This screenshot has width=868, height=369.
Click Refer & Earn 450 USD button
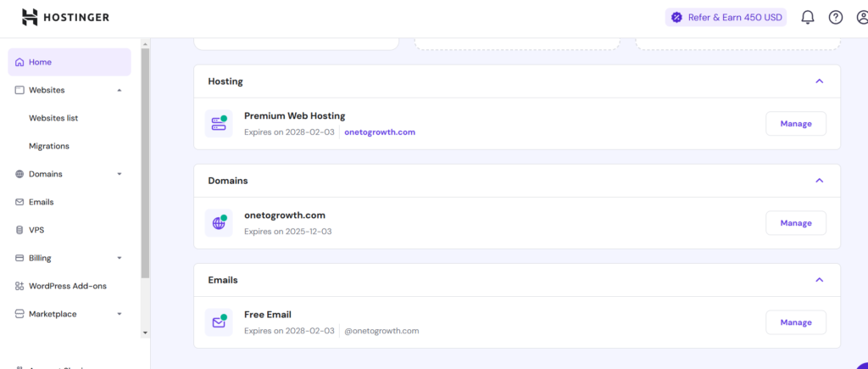pyautogui.click(x=726, y=17)
